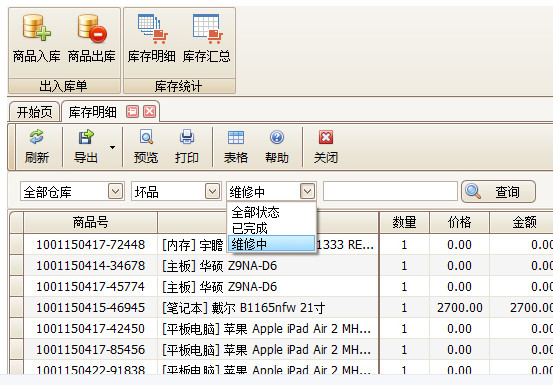Click 戴尔 B1165nfw 21寸 product name
The width and height of the screenshot is (553, 387).
[x=268, y=308]
